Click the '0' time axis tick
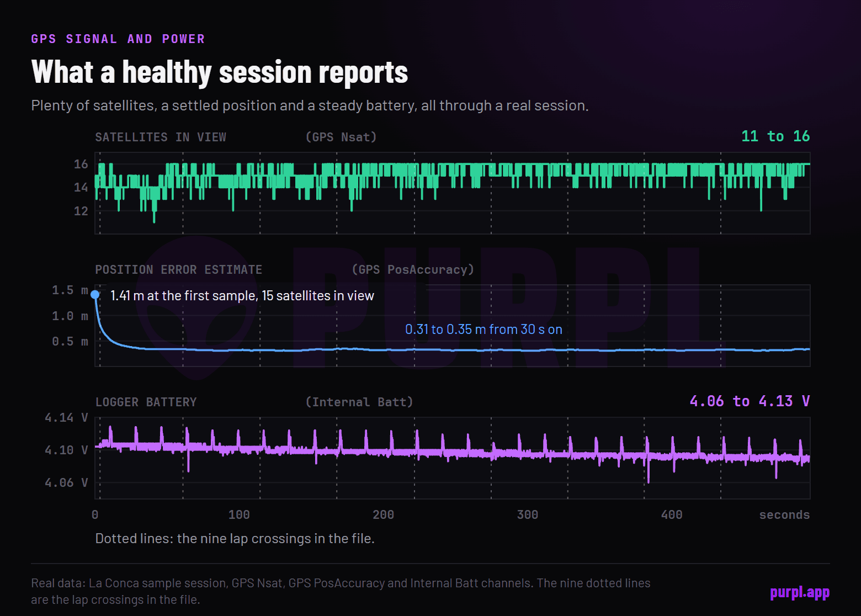The height and width of the screenshot is (616, 861). click(95, 514)
